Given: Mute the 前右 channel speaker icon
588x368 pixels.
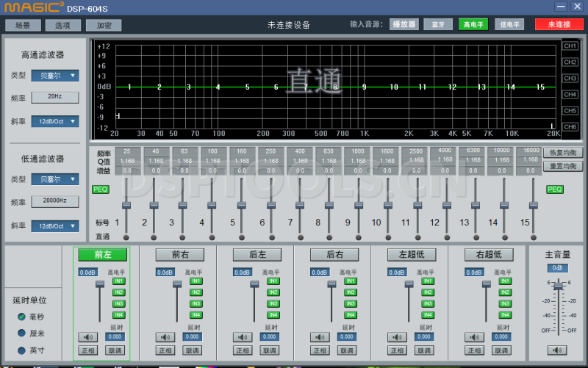Looking at the screenshot, I should pyautogui.click(x=165, y=337).
